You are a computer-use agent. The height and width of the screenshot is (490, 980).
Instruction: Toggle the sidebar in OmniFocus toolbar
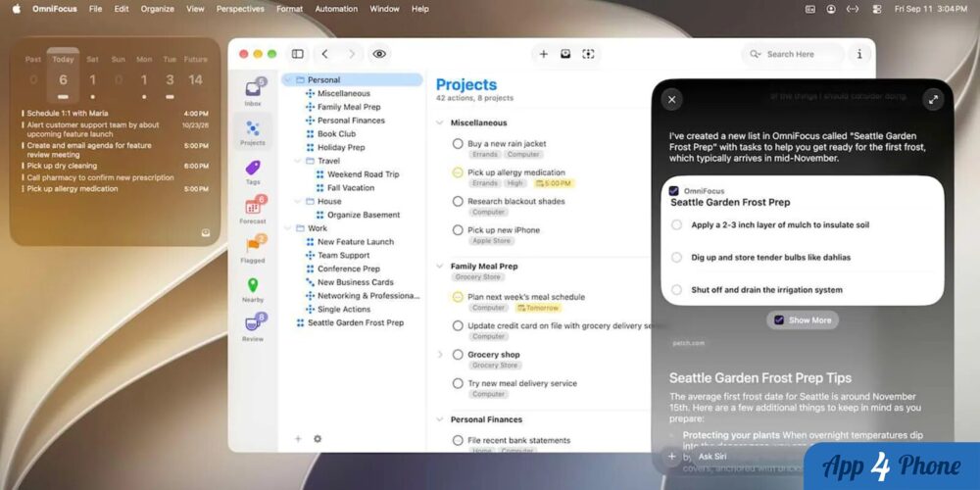[298, 54]
